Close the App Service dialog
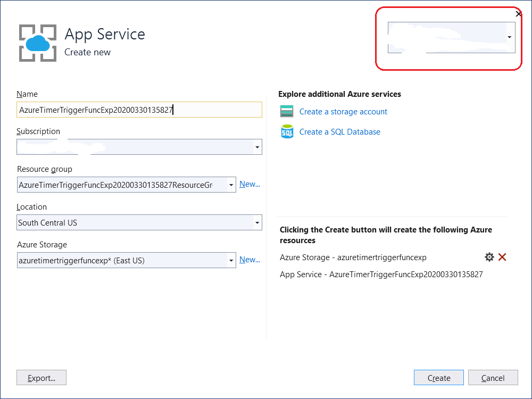Screen dimensions: 532x399 click(518, 14)
